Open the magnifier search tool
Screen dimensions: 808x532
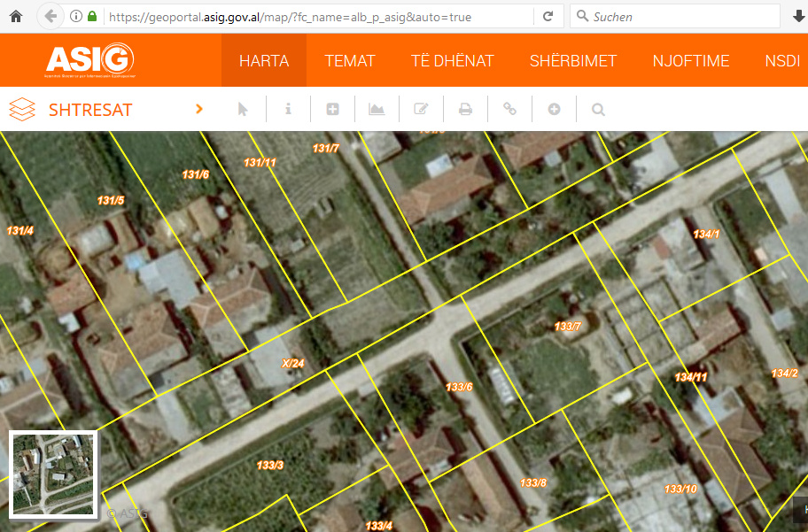point(598,110)
